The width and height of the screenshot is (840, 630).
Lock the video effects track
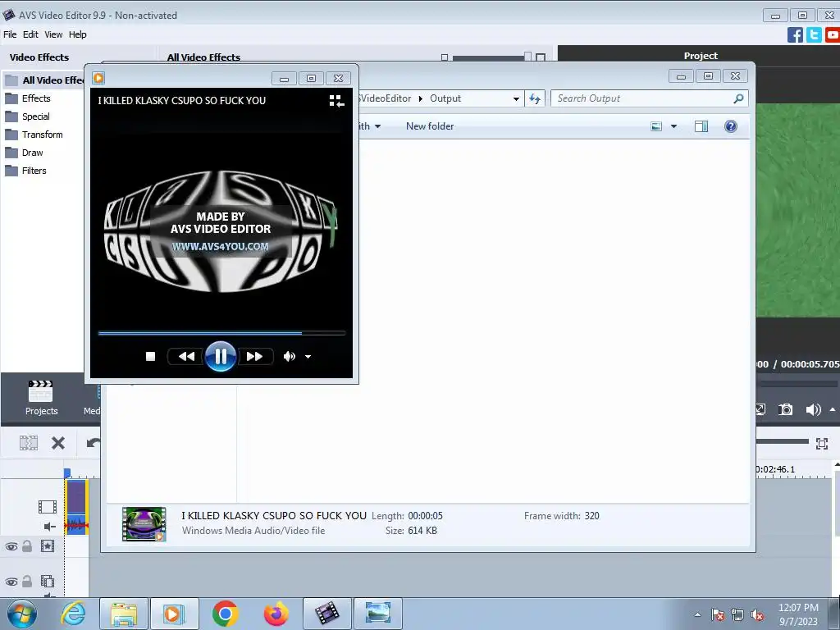click(x=27, y=546)
